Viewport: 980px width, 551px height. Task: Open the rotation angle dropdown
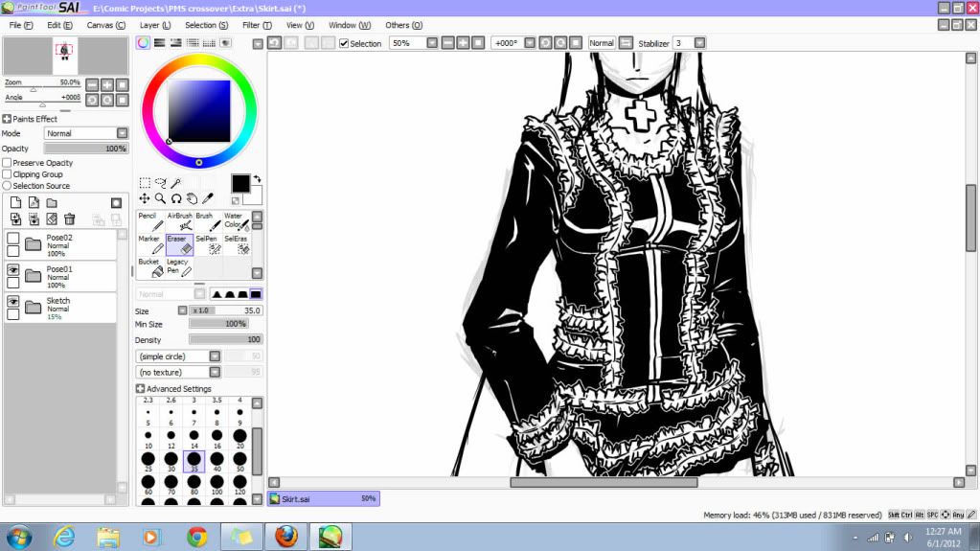tap(530, 43)
